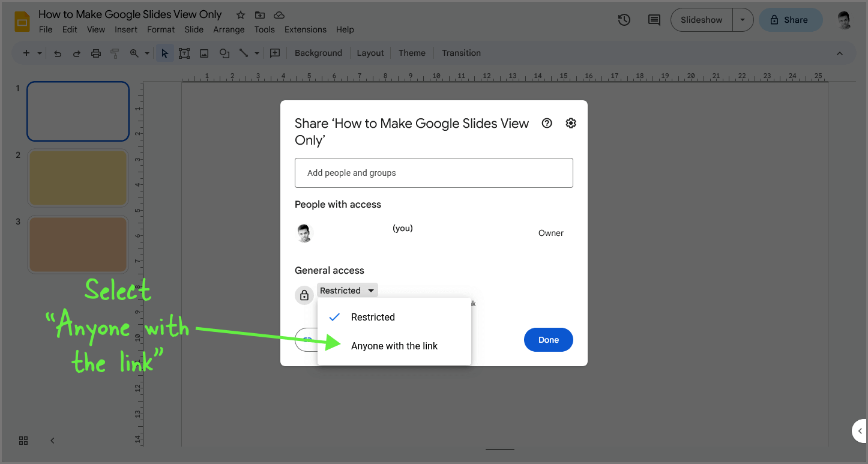
Task: Click the Done button
Action: pos(548,340)
